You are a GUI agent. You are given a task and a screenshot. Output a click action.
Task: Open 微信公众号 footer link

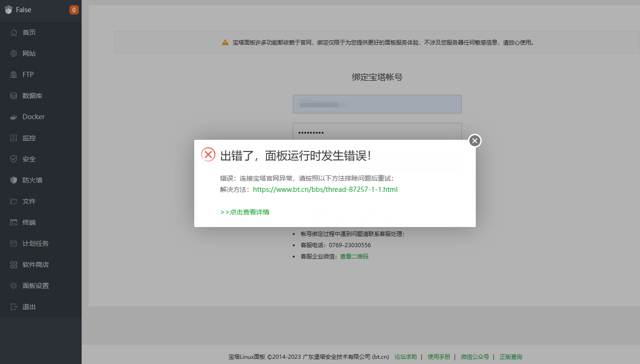(475, 357)
